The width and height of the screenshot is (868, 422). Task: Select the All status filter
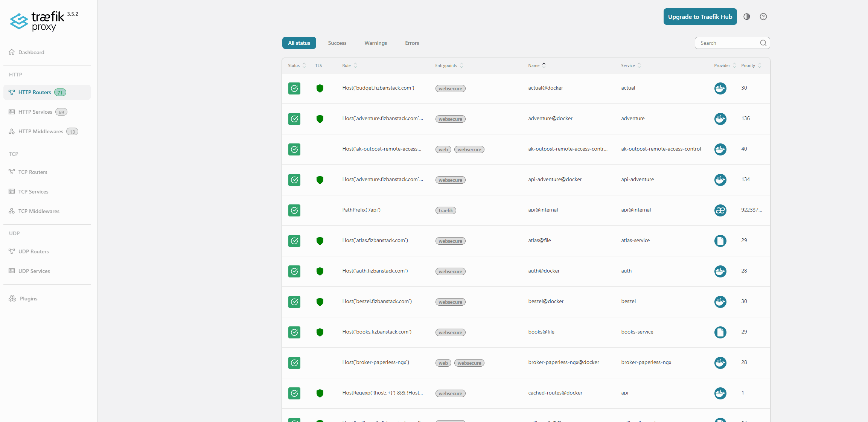pos(299,43)
